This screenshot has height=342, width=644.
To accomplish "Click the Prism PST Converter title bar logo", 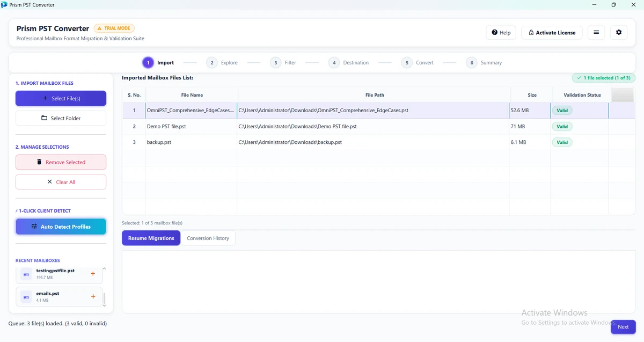I will click(4, 5).
